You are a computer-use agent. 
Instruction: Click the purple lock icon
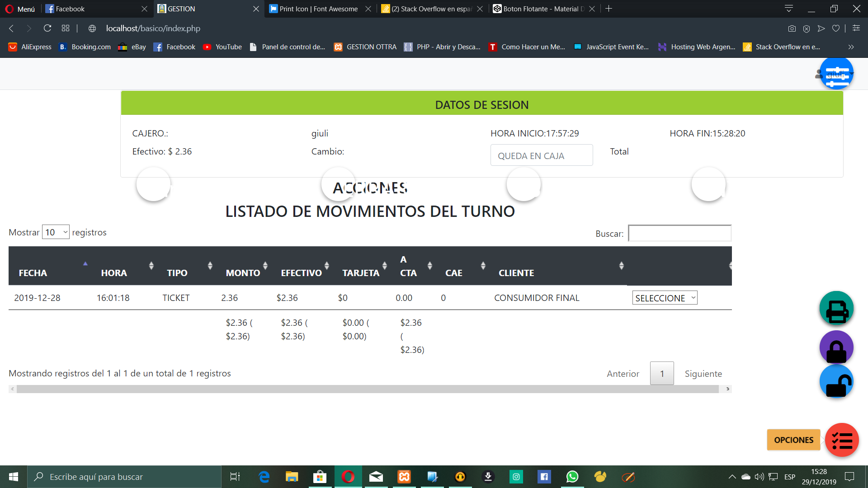click(836, 347)
